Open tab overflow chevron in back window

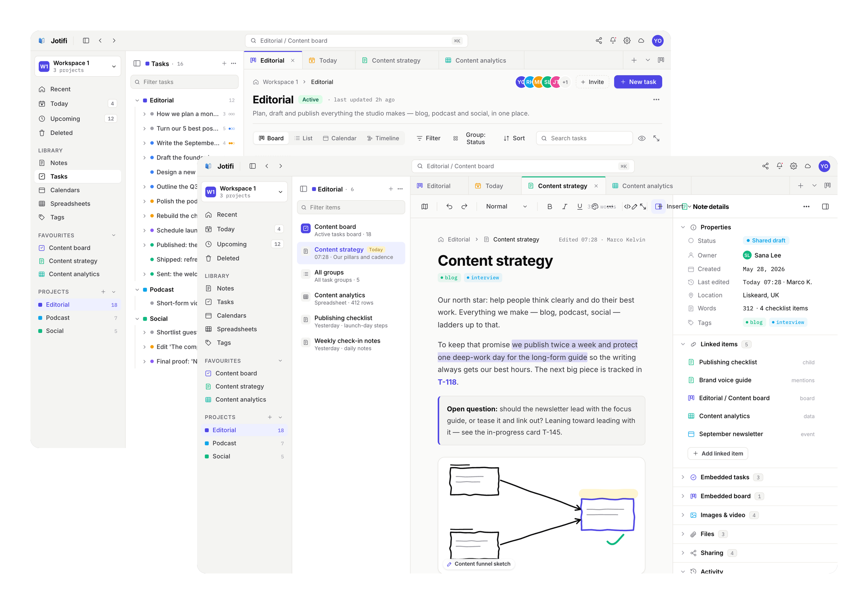tap(647, 60)
